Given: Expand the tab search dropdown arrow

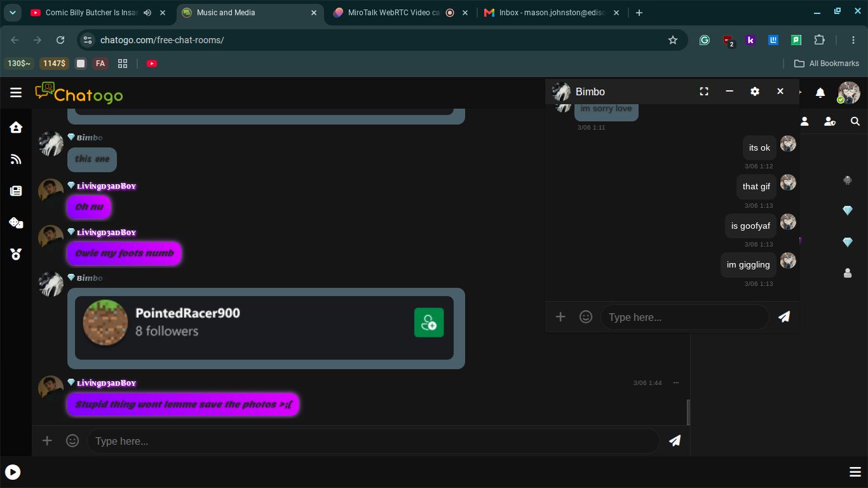Looking at the screenshot, I should (x=12, y=13).
